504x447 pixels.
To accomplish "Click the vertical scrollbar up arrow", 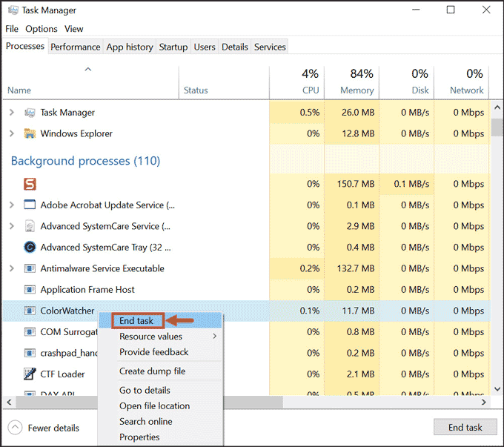I will 497,107.
